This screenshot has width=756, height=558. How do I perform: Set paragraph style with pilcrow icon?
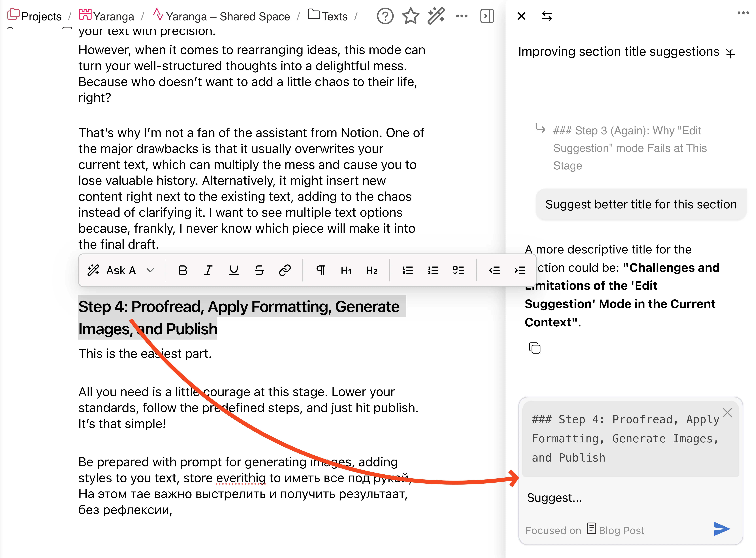tap(321, 270)
